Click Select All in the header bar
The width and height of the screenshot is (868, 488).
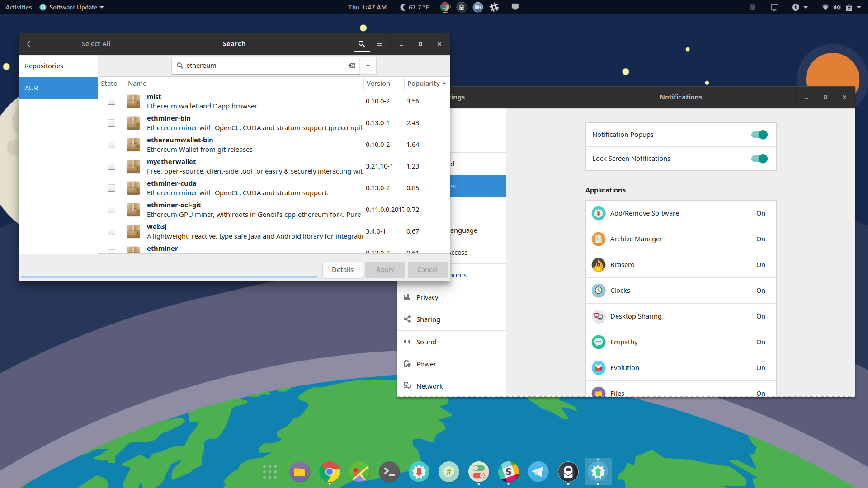point(96,43)
